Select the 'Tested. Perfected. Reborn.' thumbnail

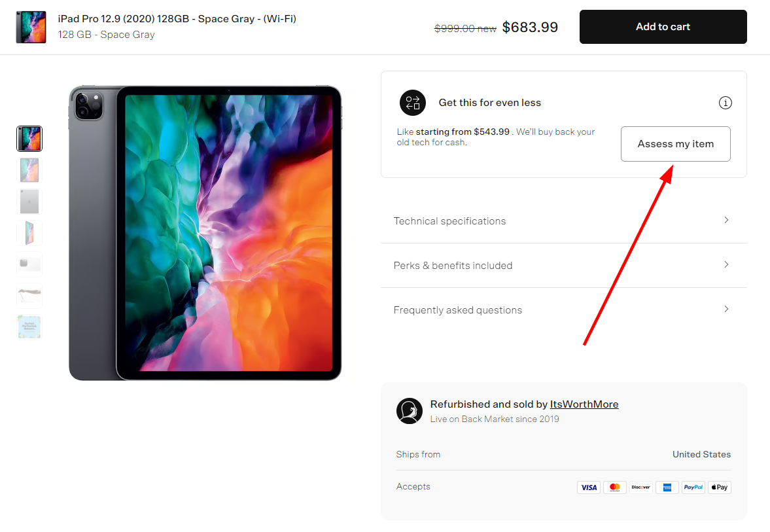29,327
